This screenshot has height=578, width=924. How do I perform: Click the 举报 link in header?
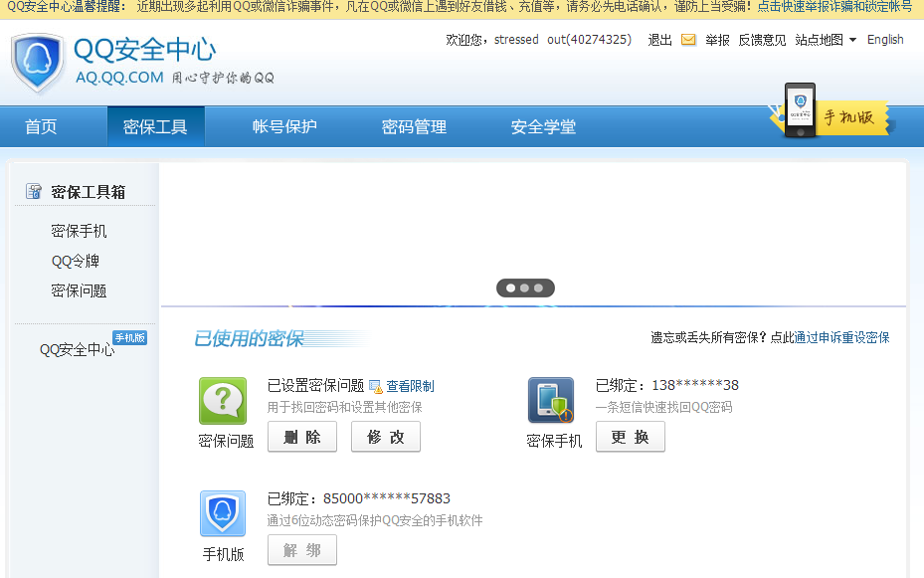pyautogui.click(x=717, y=40)
